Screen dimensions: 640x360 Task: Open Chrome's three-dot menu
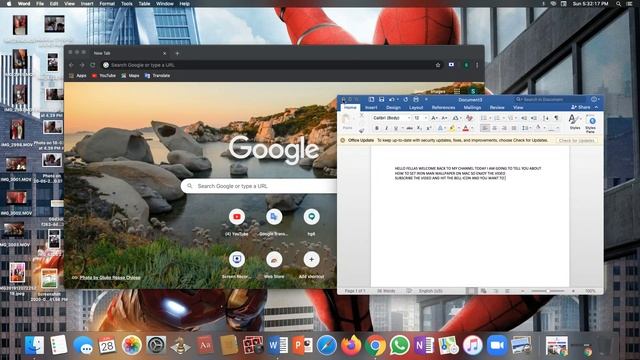pos(477,65)
